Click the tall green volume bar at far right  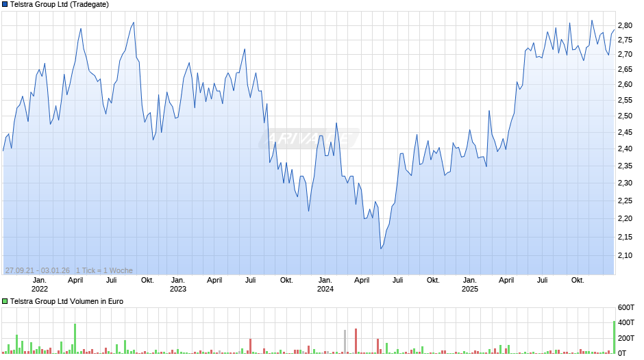615,337
